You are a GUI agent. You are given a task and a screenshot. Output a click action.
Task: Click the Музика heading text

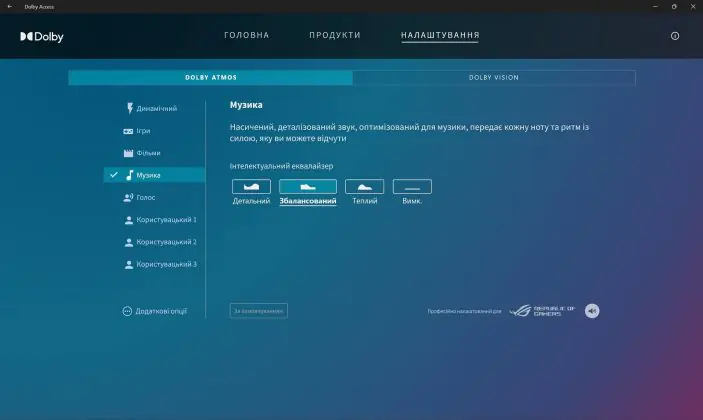[246, 105]
